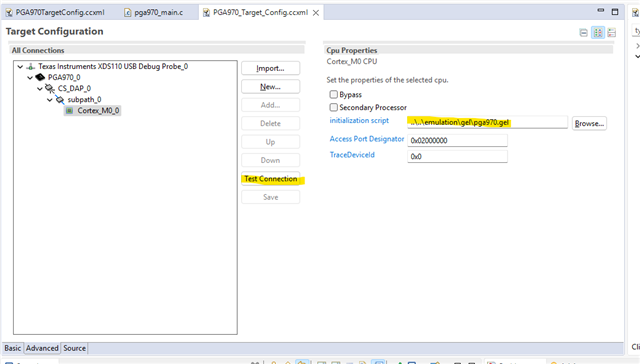The height and width of the screenshot is (364, 640).
Task: Switch to the side-by-side column layout icon
Action: (x=598, y=33)
